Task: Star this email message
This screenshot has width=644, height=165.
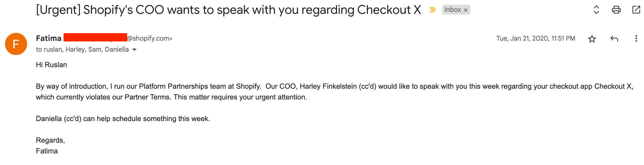Action: click(592, 39)
